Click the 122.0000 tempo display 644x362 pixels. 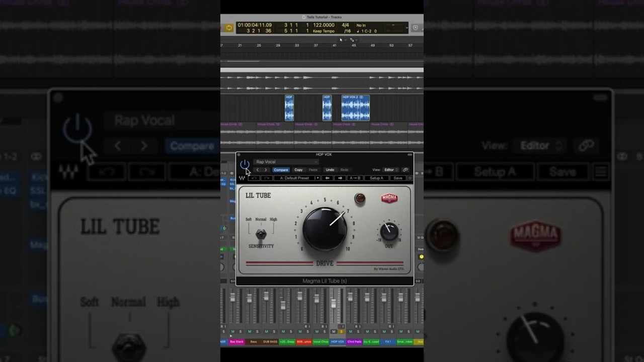click(324, 25)
